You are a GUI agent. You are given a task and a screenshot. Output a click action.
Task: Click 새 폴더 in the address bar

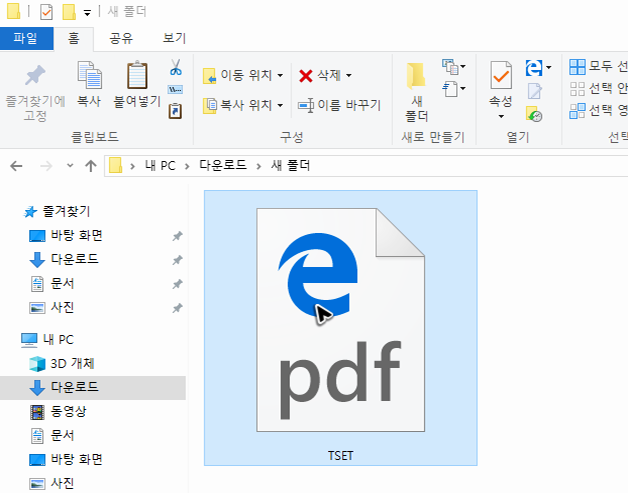(290, 165)
